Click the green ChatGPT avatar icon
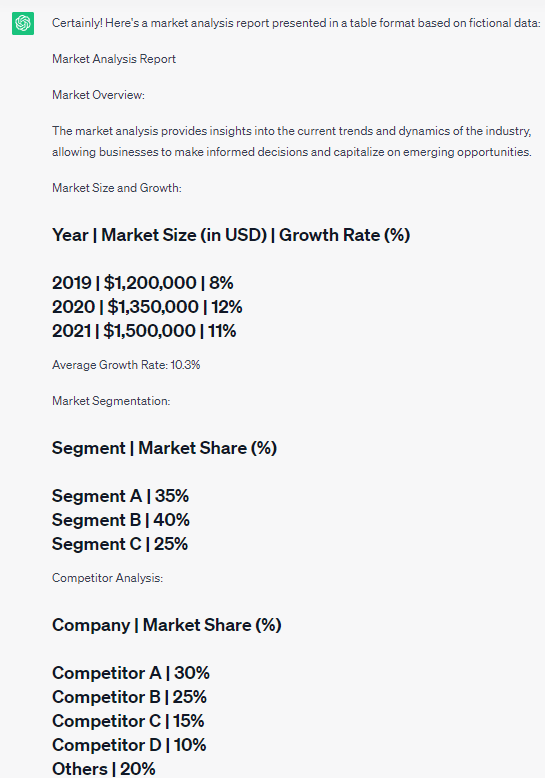The width and height of the screenshot is (545, 778). click(x=23, y=23)
